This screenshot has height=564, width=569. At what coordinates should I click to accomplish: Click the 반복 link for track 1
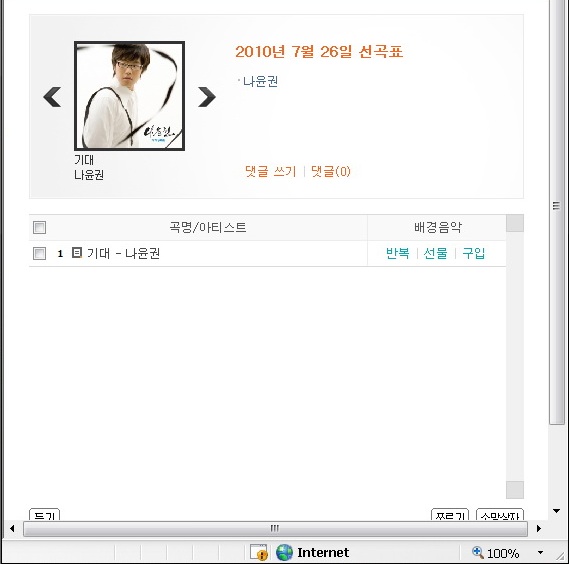397,253
